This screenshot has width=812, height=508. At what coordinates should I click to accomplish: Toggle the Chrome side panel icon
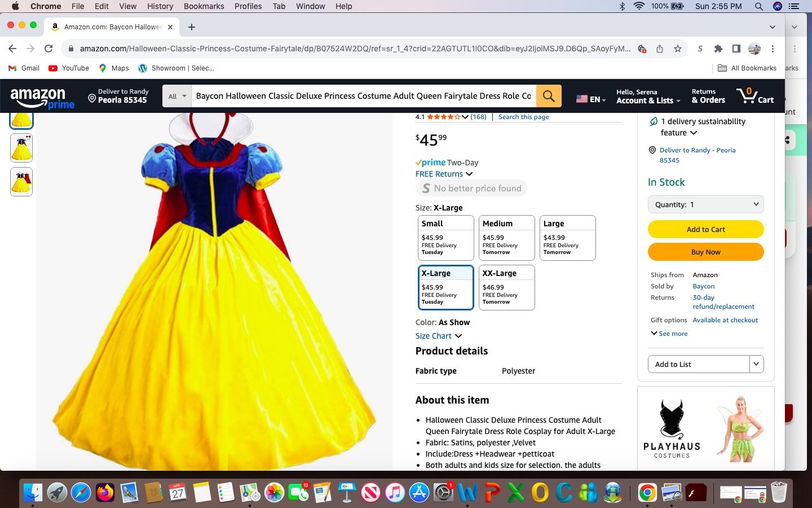coord(736,49)
